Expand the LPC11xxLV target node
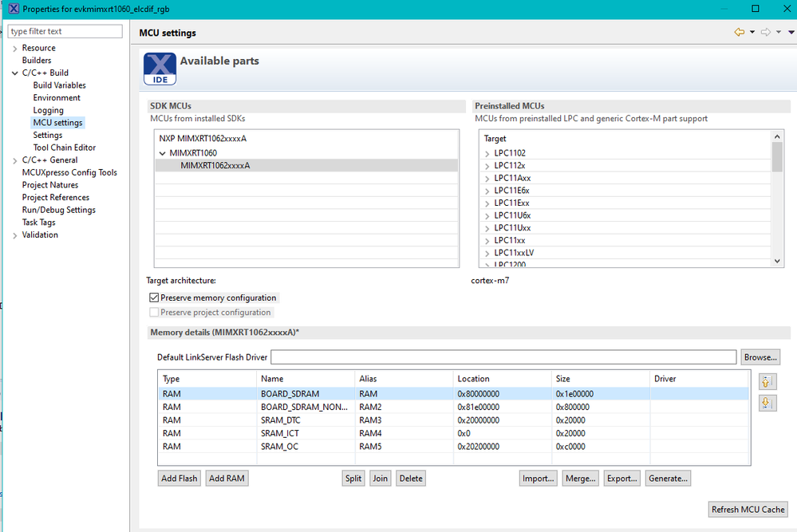The width and height of the screenshot is (797, 532). [x=487, y=253]
